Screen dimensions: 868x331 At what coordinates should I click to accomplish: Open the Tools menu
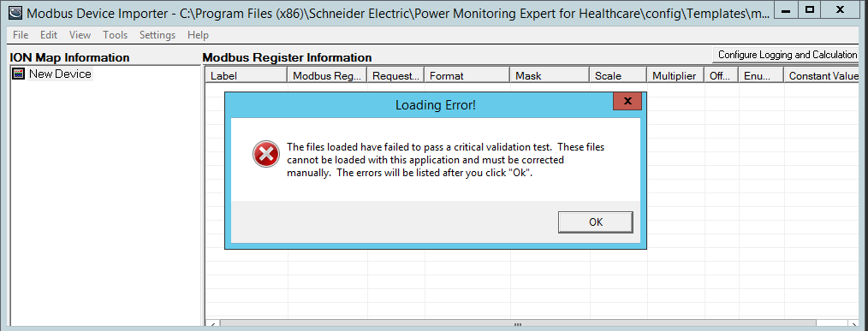coord(116,35)
